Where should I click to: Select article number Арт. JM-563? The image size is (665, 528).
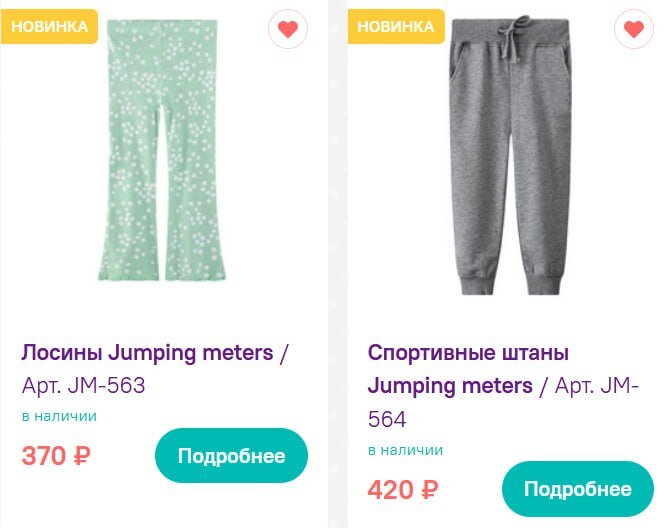pos(84,386)
